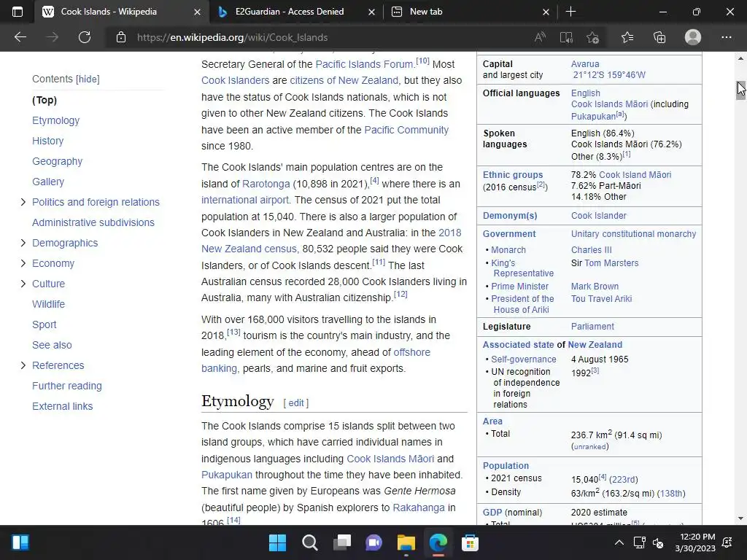Open a new tab with the plus button
The image size is (747, 560).
coord(570,12)
